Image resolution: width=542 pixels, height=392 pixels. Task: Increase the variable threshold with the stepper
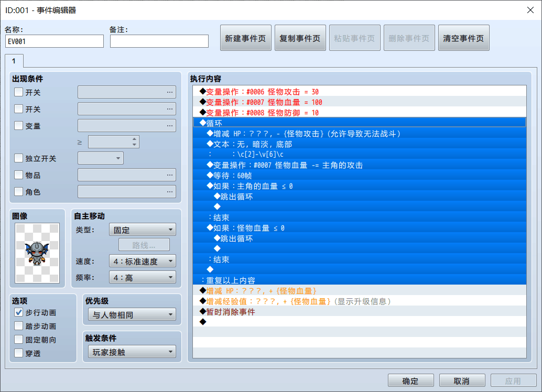click(x=135, y=139)
